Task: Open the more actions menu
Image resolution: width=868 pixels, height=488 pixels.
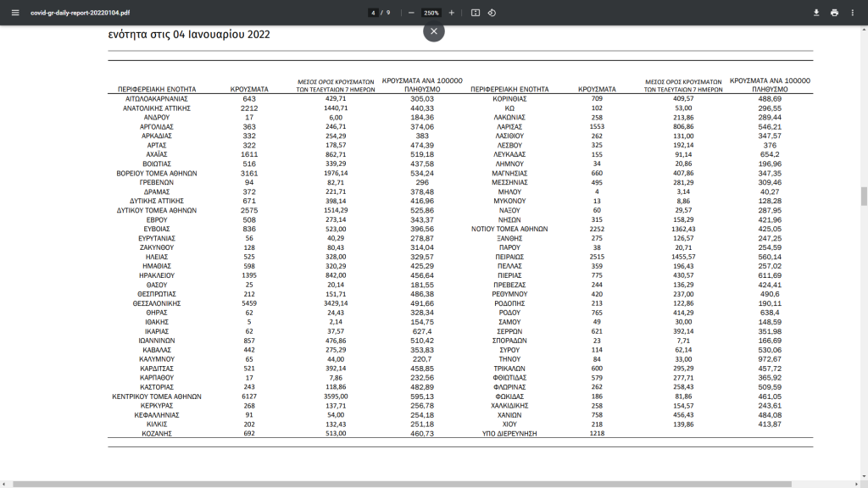Action: click(853, 13)
